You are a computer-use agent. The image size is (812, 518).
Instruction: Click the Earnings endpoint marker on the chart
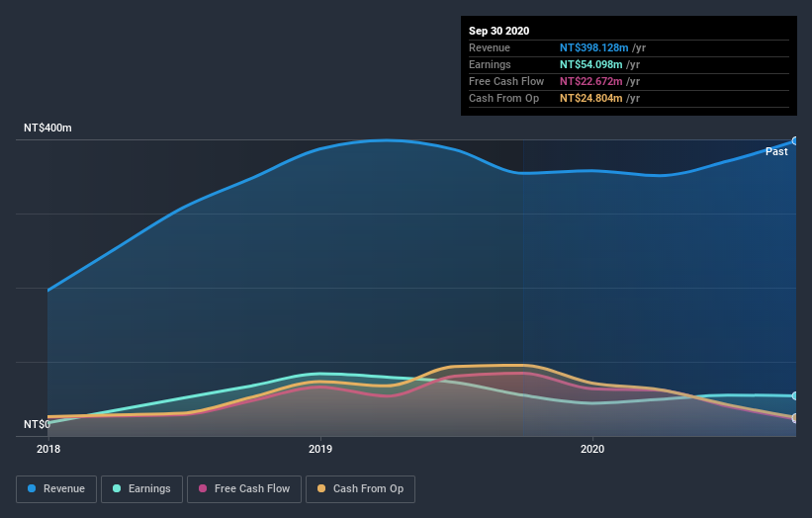pyautogui.click(x=795, y=395)
